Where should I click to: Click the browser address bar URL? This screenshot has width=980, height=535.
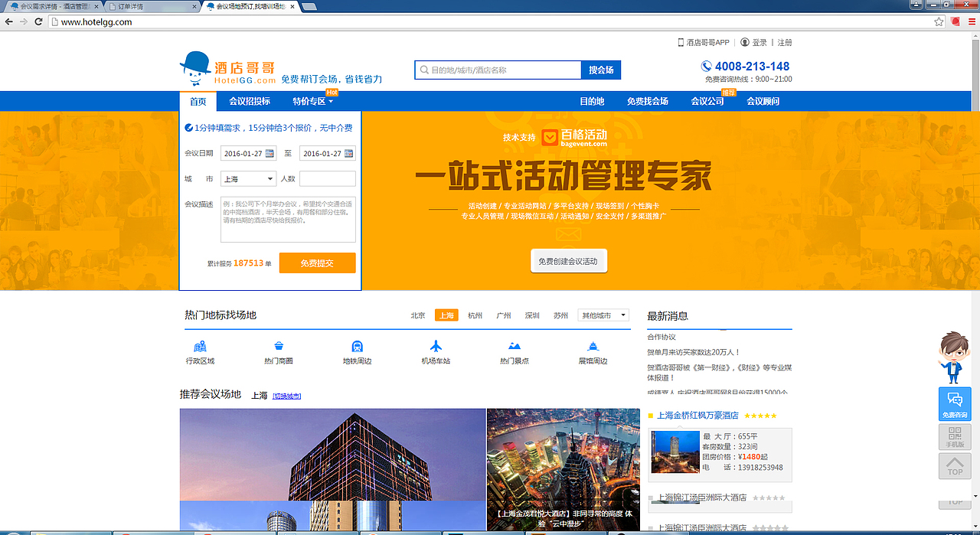click(96, 21)
